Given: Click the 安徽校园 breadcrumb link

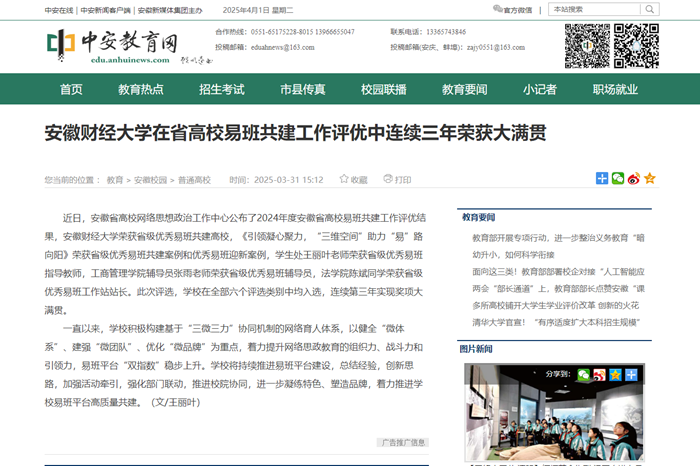Looking at the screenshot, I should [x=151, y=180].
